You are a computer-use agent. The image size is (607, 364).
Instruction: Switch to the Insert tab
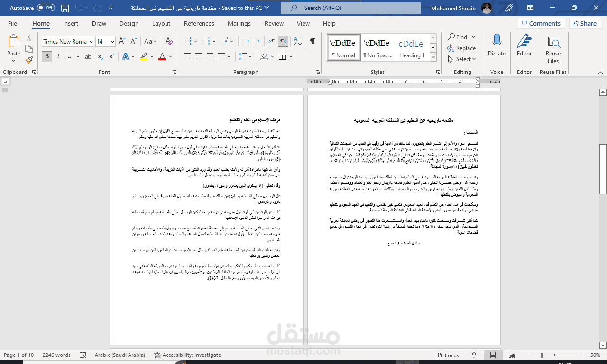71,23
